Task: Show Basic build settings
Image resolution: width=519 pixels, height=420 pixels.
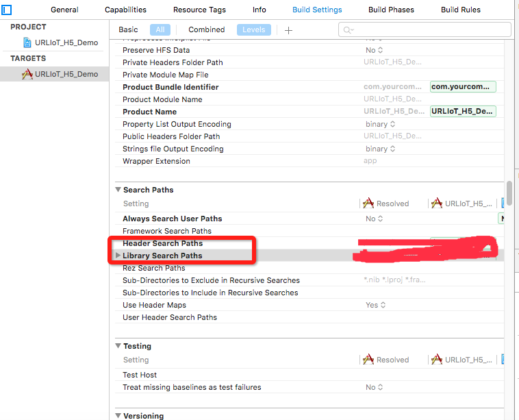Action: click(128, 30)
